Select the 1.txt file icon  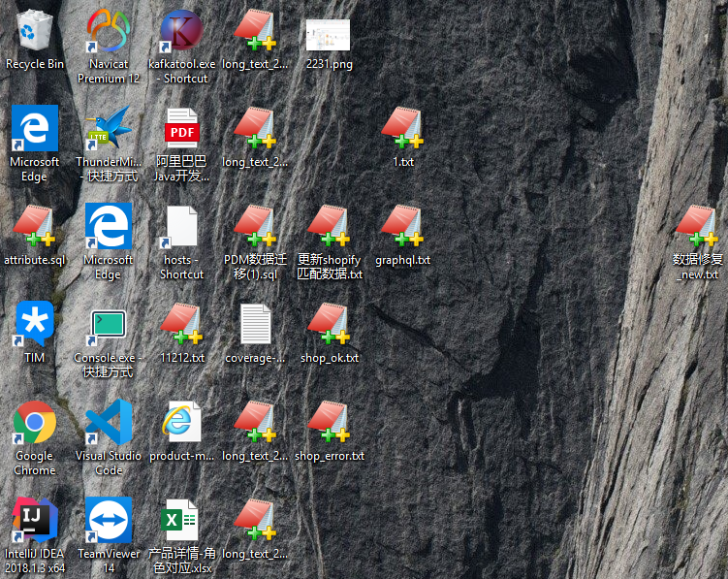click(x=402, y=128)
